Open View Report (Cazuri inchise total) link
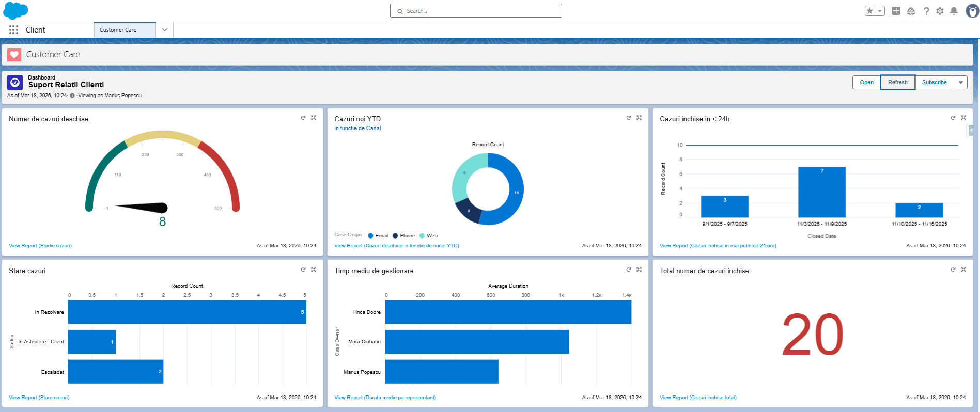Image resolution: width=980 pixels, height=412 pixels. (x=698, y=398)
